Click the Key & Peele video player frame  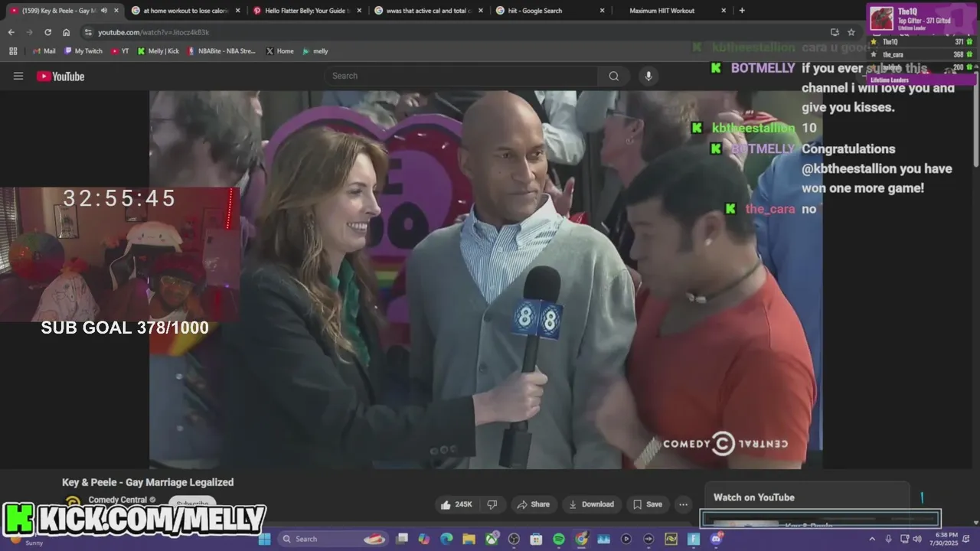click(x=485, y=279)
